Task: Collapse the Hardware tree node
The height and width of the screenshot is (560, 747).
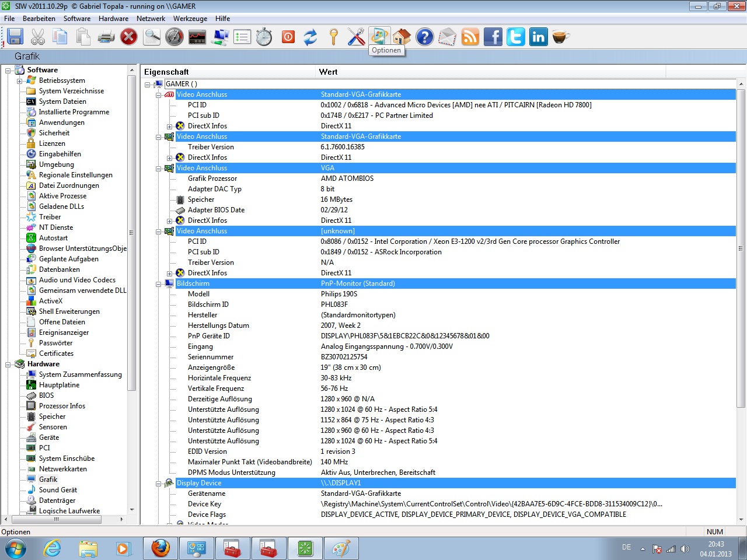Action: tap(8, 365)
